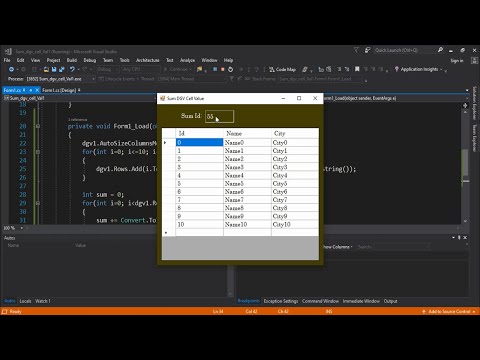Switch to the Locals tab
This screenshot has height=360, width=480.
(25, 301)
